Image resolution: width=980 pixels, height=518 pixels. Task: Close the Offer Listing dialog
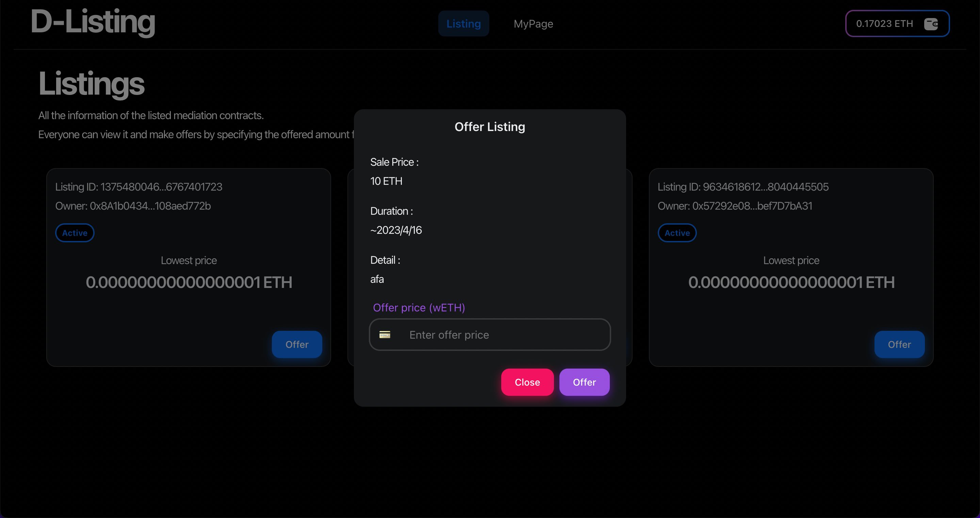[527, 382]
